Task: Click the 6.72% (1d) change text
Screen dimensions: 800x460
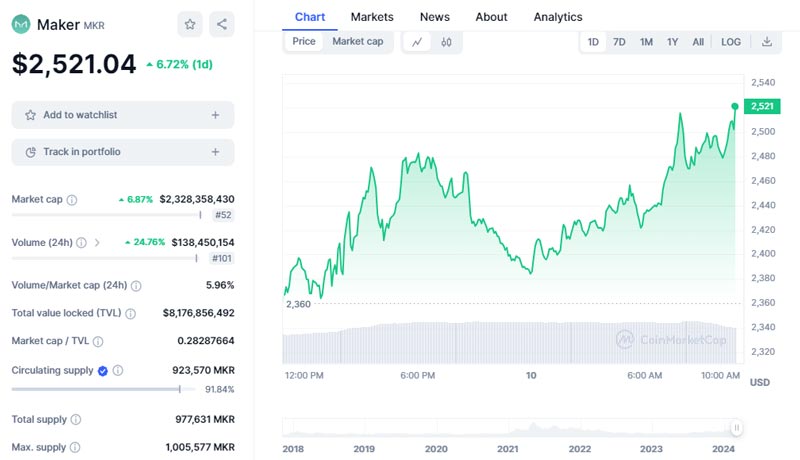Action: pos(180,64)
